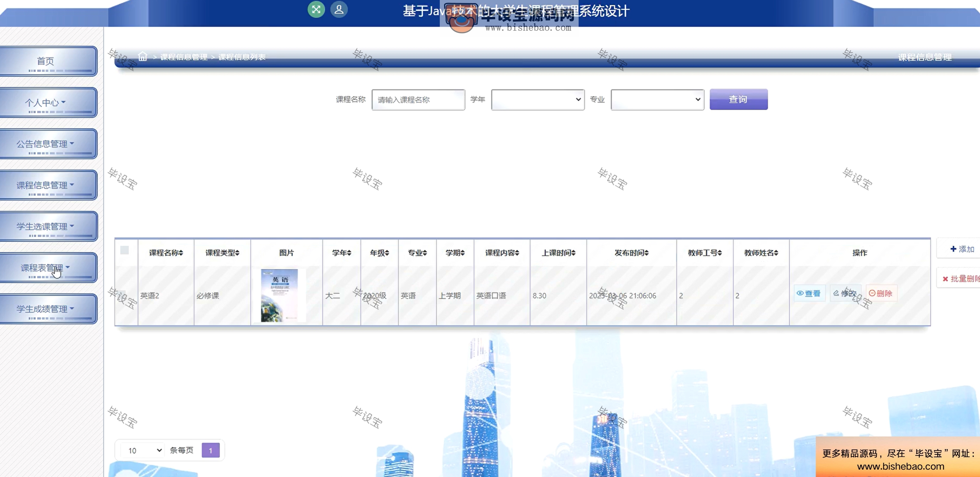Sort table by 上课时间 column
The image size is (980, 477).
[x=559, y=253]
